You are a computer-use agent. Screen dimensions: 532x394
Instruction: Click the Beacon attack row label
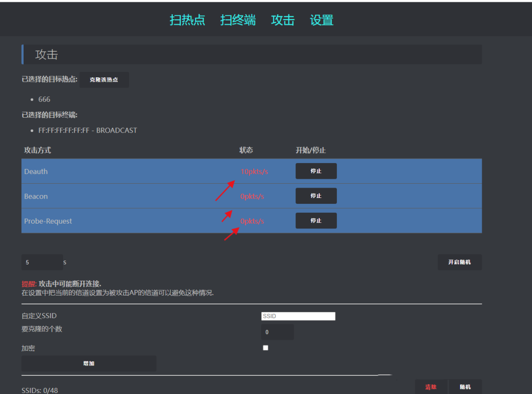[x=36, y=196]
